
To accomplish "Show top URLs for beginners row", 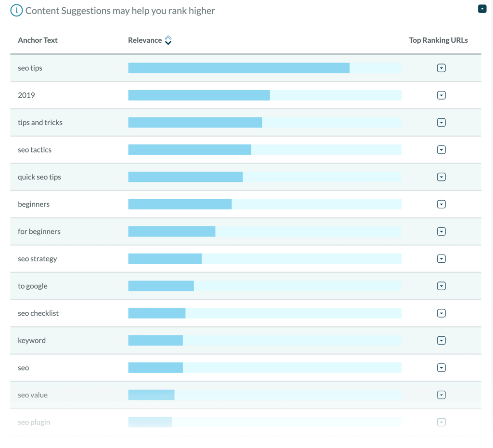I will 441,205.
